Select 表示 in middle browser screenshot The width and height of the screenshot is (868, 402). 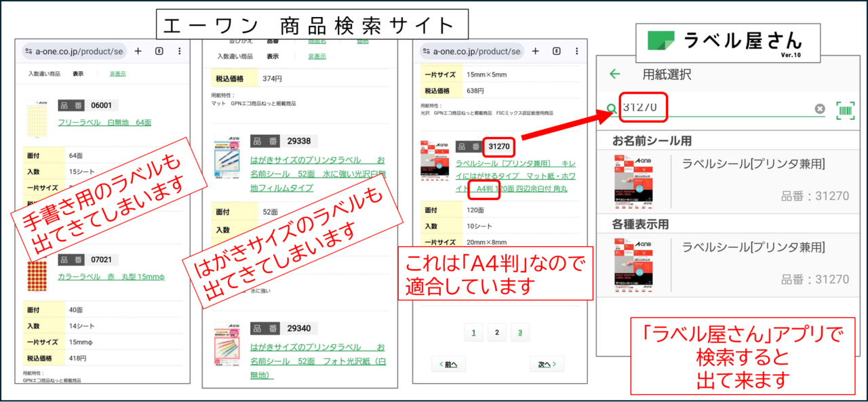(x=273, y=56)
